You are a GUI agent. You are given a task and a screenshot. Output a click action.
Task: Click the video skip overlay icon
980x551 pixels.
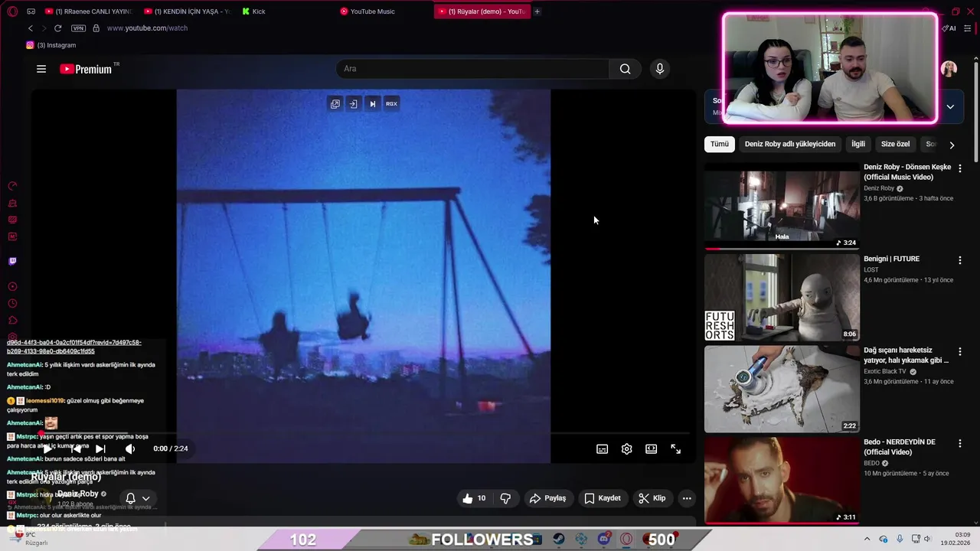(x=372, y=104)
